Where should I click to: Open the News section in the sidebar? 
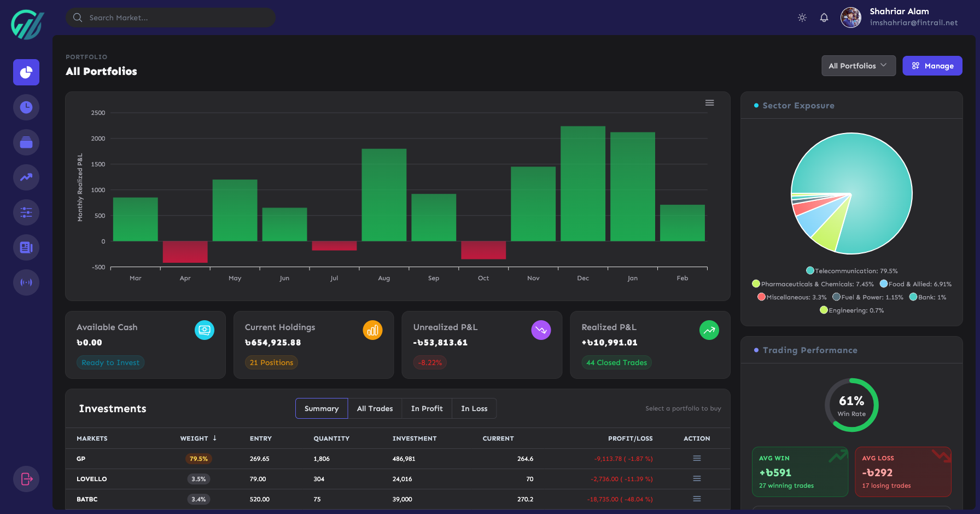click(x=26, y=247)
